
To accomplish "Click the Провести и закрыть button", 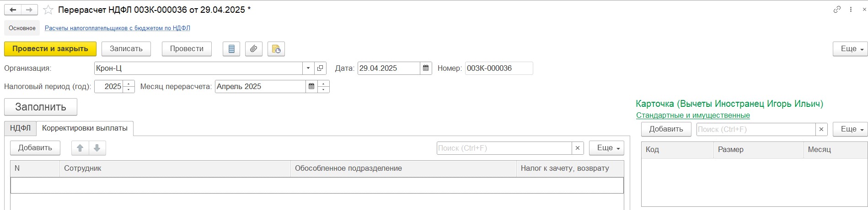I will click(x=50, y=49).
